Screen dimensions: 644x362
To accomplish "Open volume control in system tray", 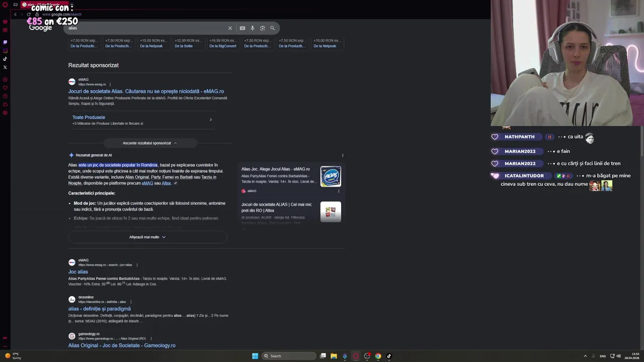I will click(618, 356).
